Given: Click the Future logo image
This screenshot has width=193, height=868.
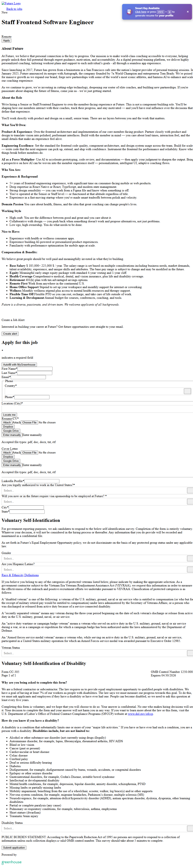Looking at the screenshot, I should tap(11, 3).
